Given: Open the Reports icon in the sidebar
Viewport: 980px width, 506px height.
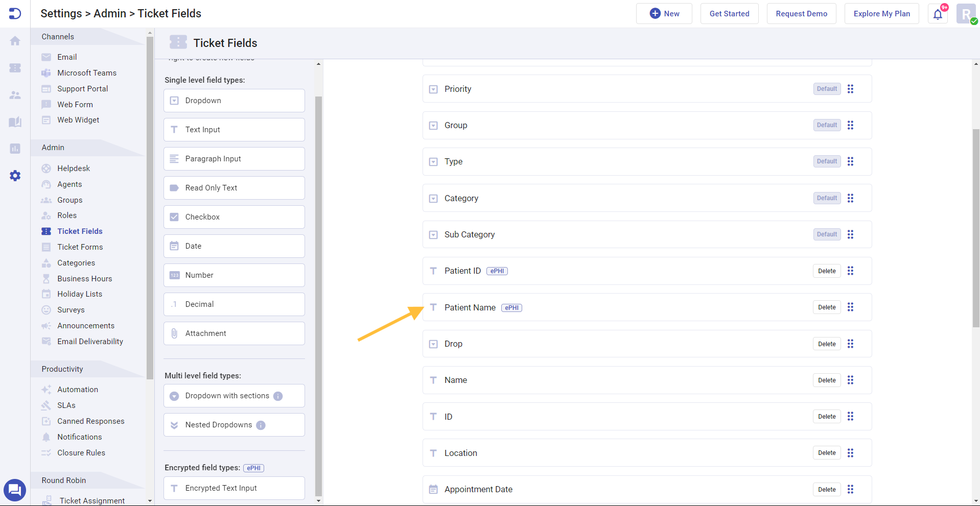Looking at the screenshot, I should pyautogui.click(x=15, y=149).
